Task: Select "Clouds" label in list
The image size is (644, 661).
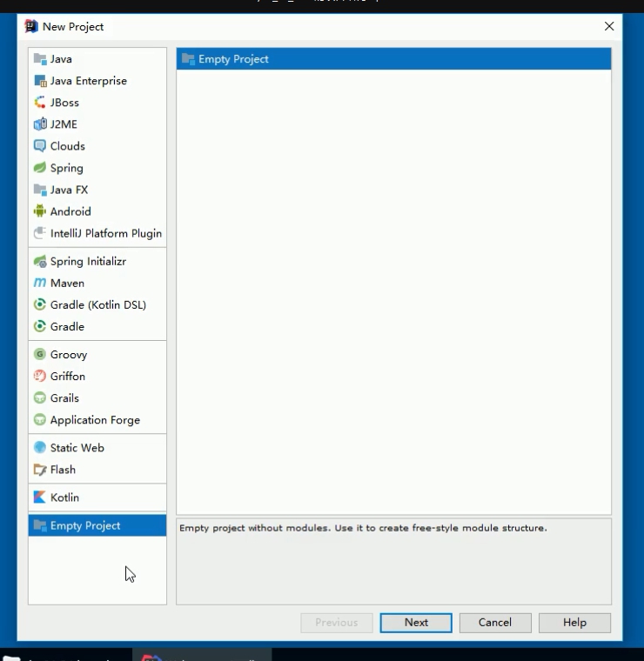Action: point(68,146)
